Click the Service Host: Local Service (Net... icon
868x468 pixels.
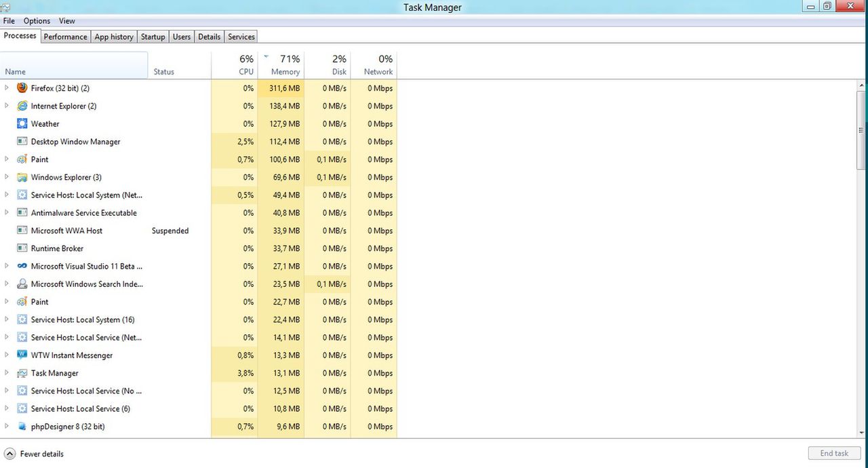pyautogui.click(x=22, y=337)
